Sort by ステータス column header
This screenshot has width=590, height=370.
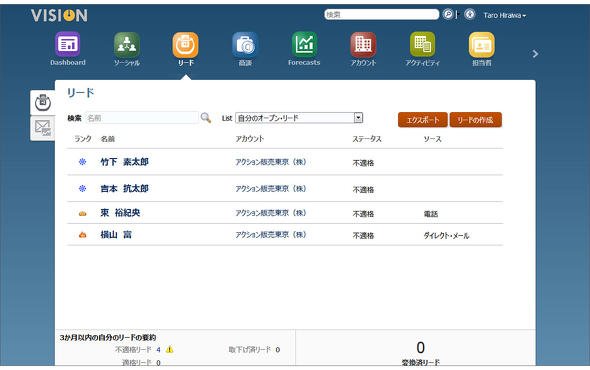pyautogui.click(x=367, y=139)
